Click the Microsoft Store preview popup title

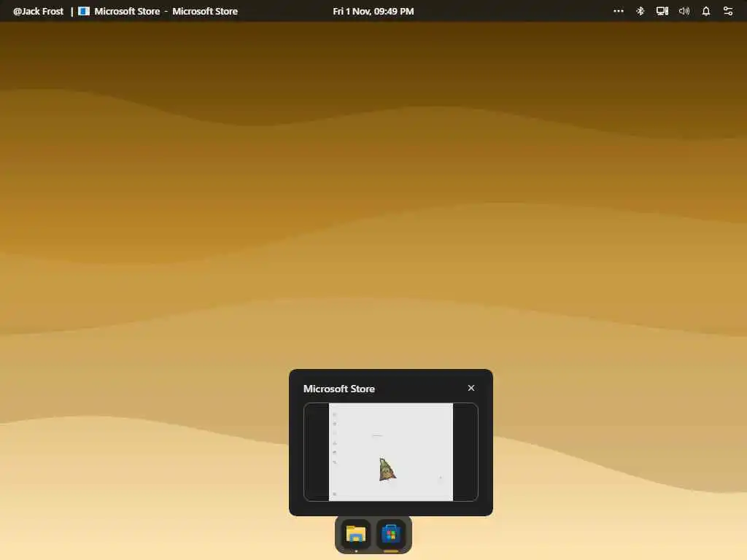coord(339,389)
